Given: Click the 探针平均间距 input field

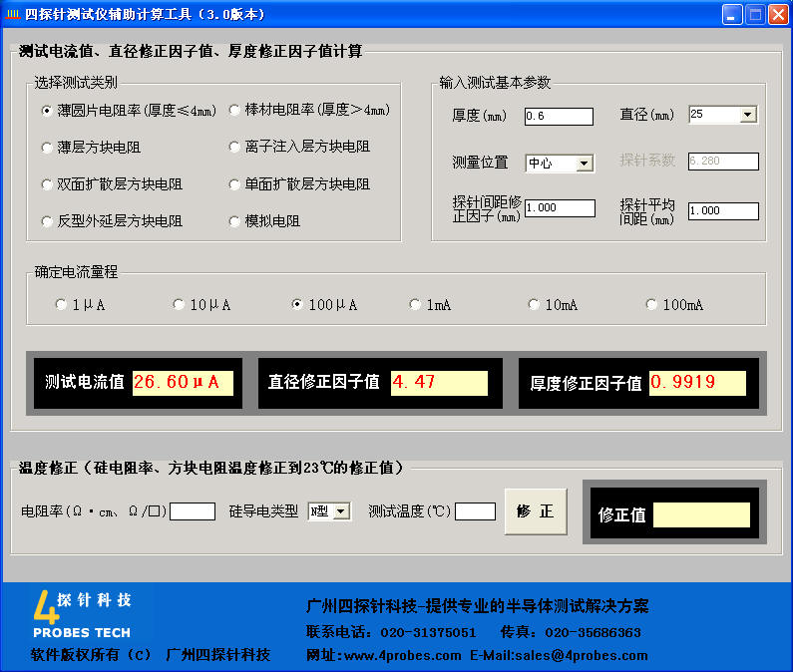Looking at the screenshot, I should tap(723, 211).
